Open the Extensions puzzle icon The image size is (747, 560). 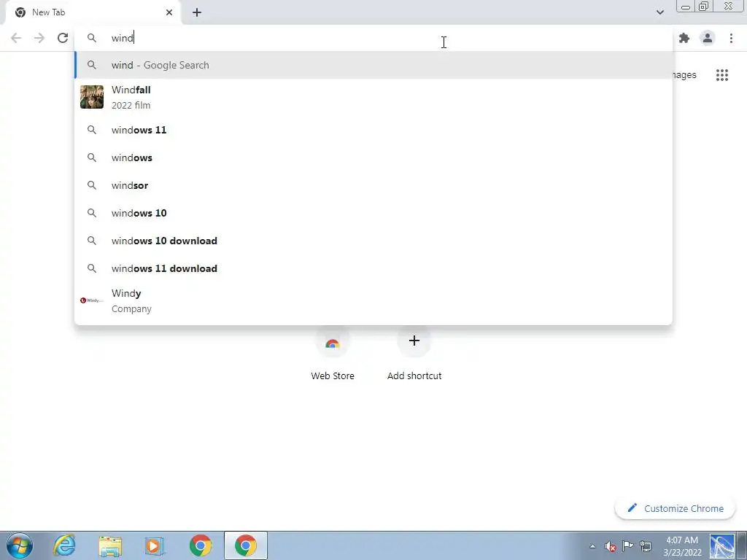(x=684, y=38)
